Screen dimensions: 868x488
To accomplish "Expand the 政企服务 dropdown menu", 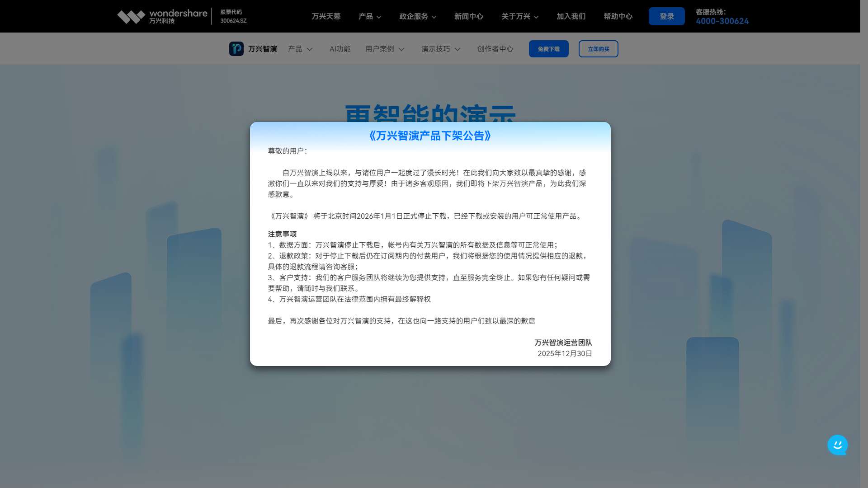I will (418, 16).
